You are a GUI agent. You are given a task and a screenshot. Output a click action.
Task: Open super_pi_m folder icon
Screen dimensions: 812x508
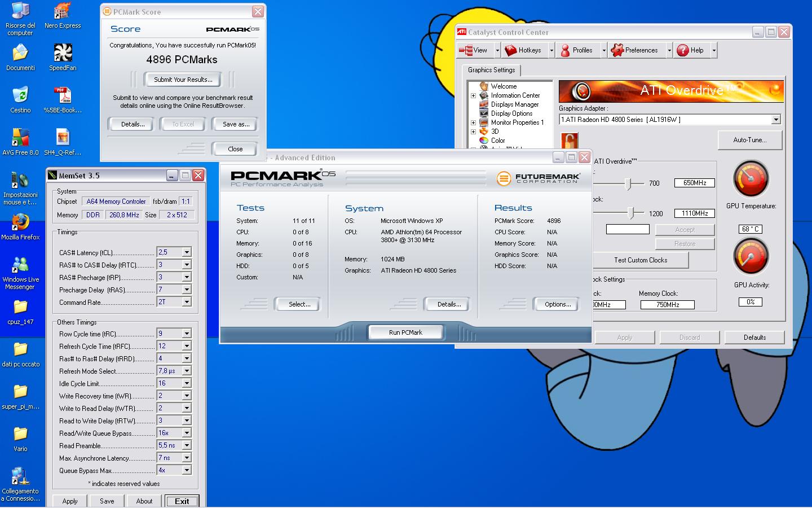click(20, 396)
